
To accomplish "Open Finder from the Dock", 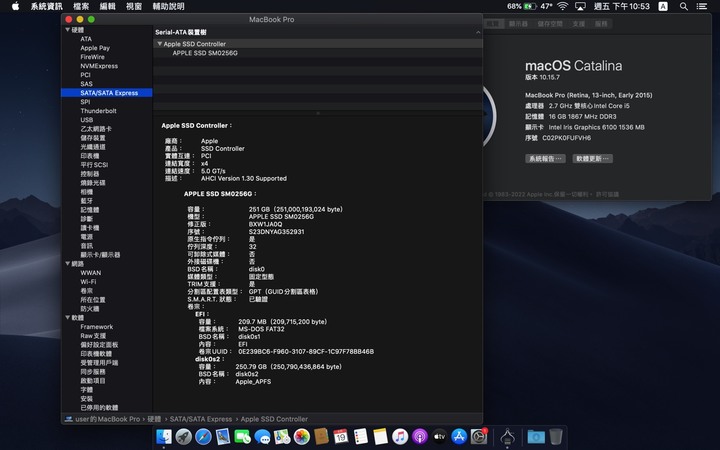I will [164, 436].
